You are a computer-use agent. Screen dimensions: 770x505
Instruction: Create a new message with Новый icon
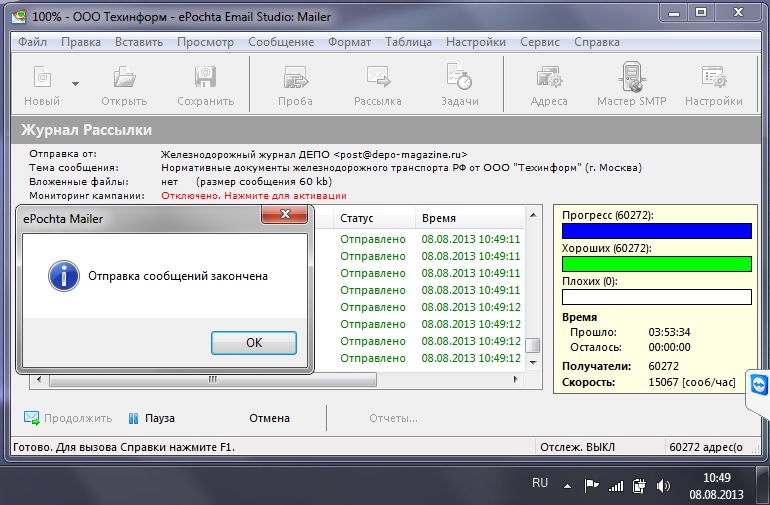[42, 77]
